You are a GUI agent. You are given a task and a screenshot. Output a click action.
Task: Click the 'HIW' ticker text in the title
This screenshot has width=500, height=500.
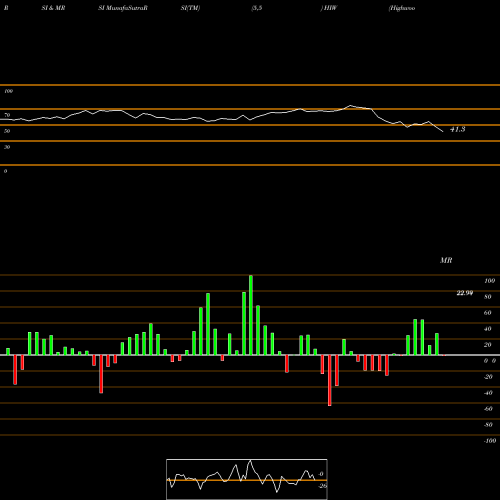point(331,8)
